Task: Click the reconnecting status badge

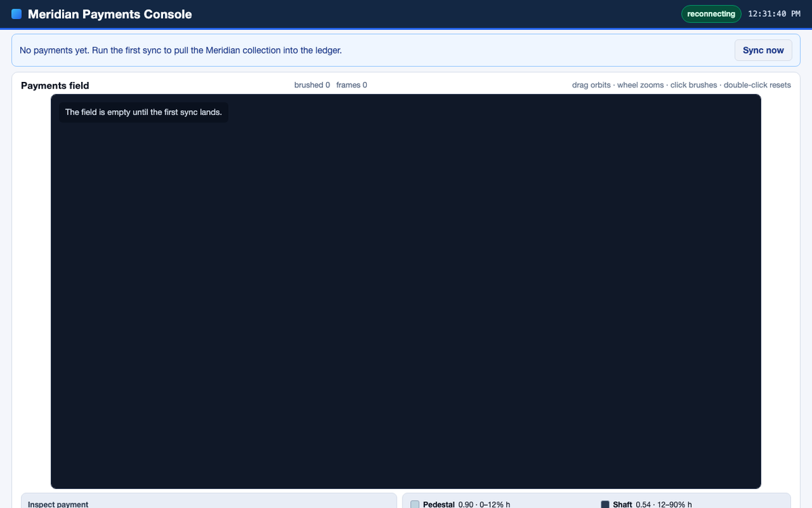Action: pos(711,14)
